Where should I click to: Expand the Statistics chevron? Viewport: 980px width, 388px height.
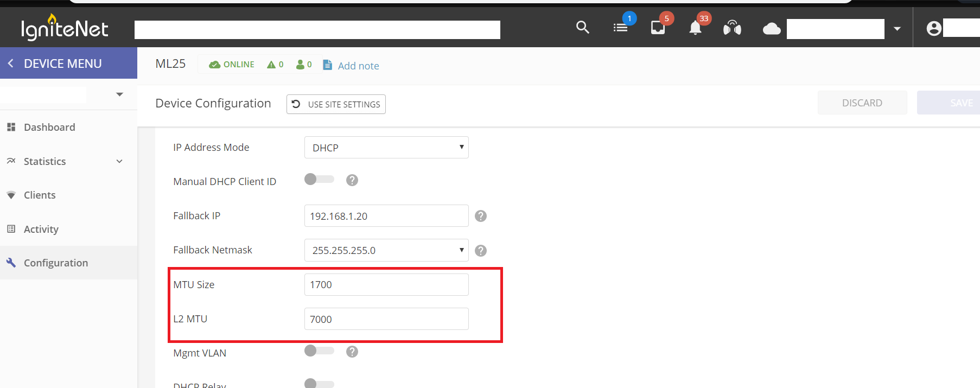[119, 161]
